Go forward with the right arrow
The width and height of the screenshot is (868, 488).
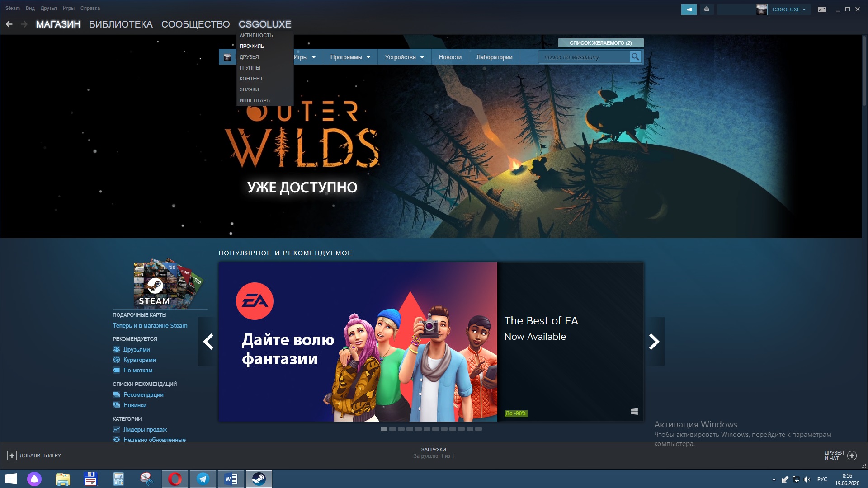point(24,24)
